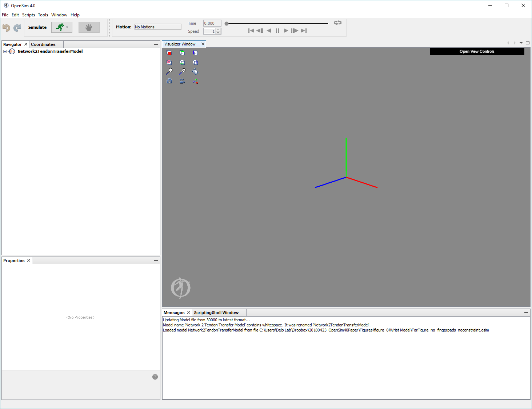Start movie recording with the video camera icon
Viewport: 532px width, 409px height.
click(x=182, y=81)
